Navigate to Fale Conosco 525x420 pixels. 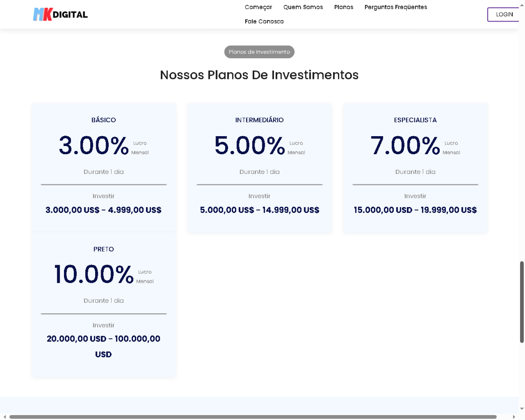pyautogui.click(x=264, y=21)
